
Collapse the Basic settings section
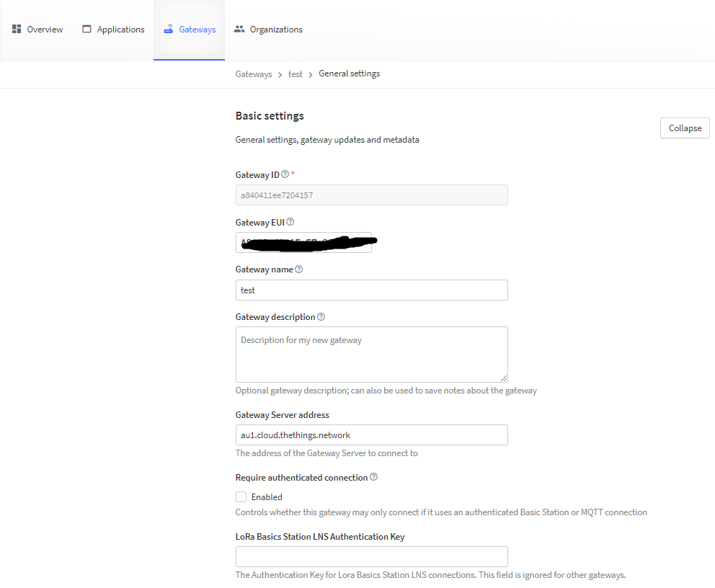684,128
